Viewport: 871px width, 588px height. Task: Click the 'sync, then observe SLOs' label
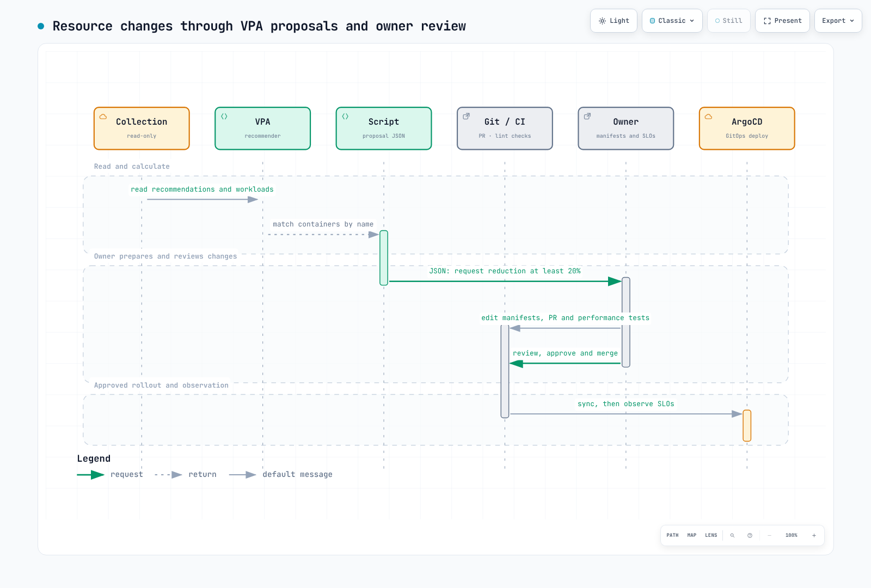(x=626, y=404)
